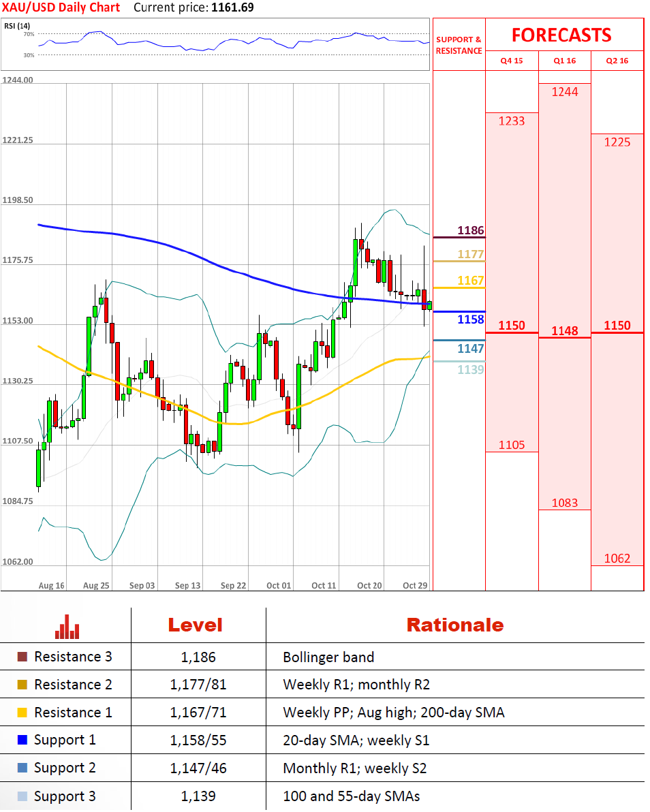Image resolution: width=650 pixels, height=812 pixels.
Task: Click the Level column header
Action: tap(196, 625)
